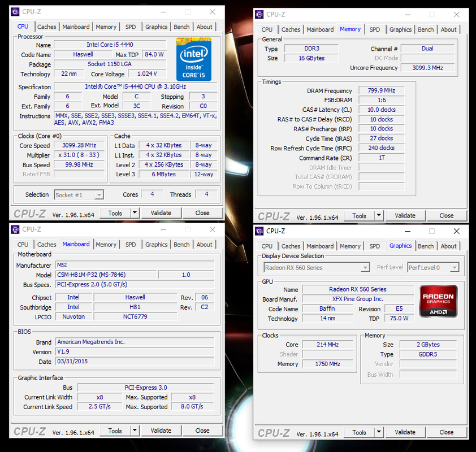Click the memory size value 16 GBytes
The width and height of the screenshot is (476, 452).
pyautogui.click(x=311, y=58)
